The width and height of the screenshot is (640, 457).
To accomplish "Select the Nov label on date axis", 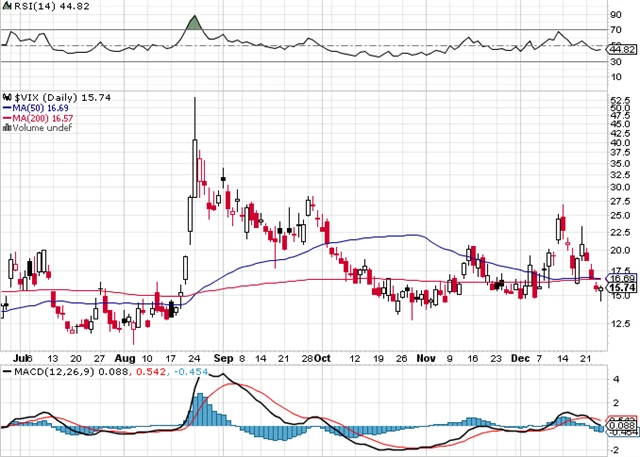I will pyautogui.click(x=425, y=357).
